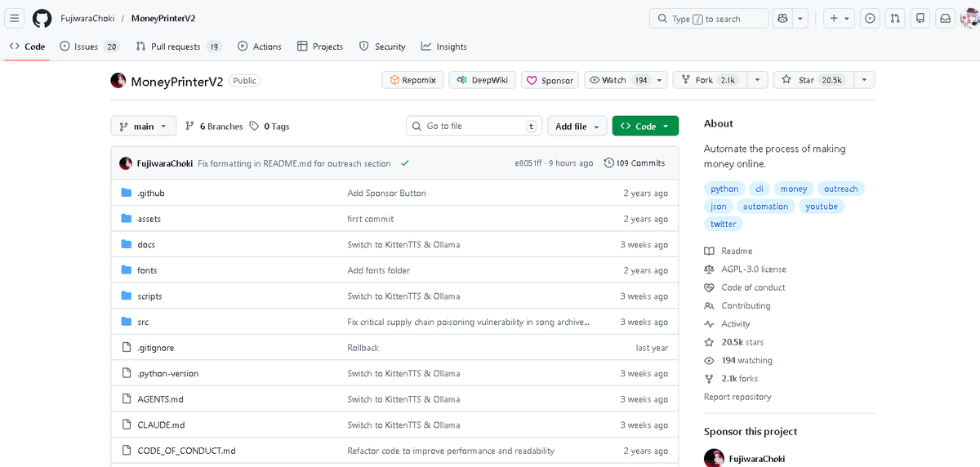980x467 pixels.
Task: Open the docs folder icon
Action: coord(127,244)
